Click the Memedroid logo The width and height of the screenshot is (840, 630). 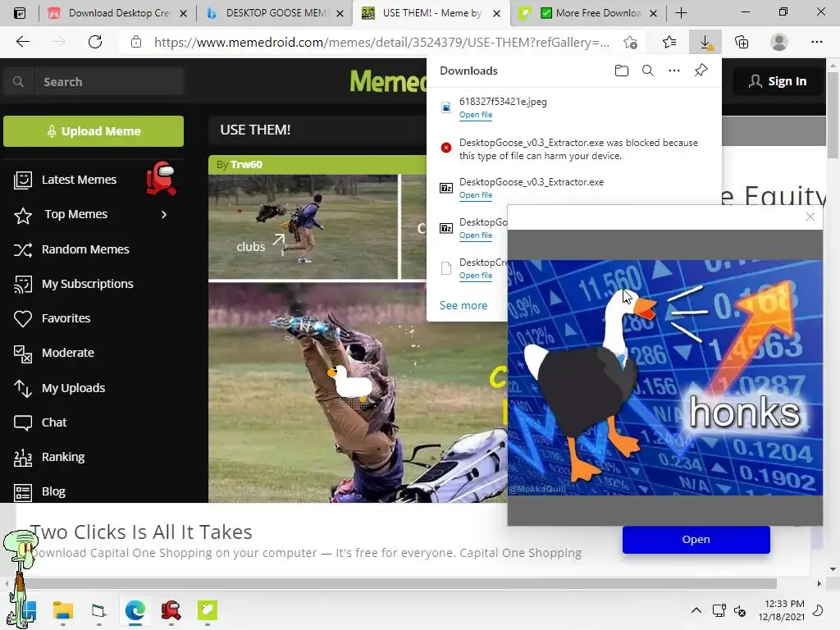[388, 81]
